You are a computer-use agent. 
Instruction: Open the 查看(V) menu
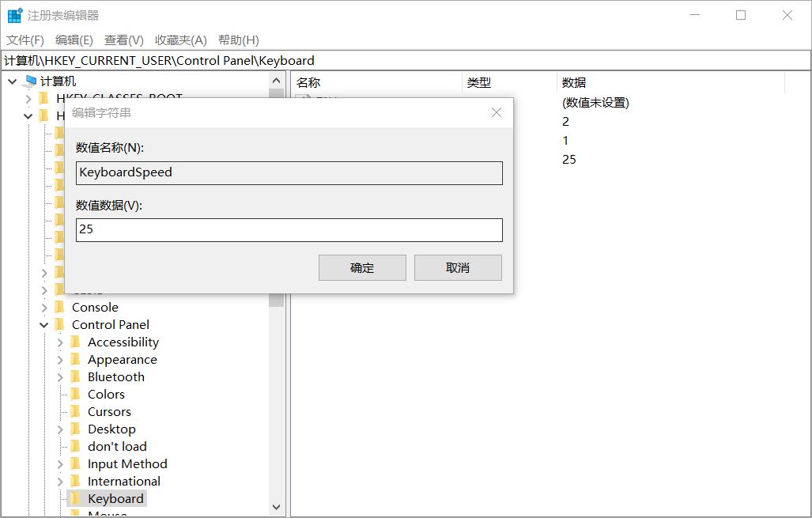121,40
